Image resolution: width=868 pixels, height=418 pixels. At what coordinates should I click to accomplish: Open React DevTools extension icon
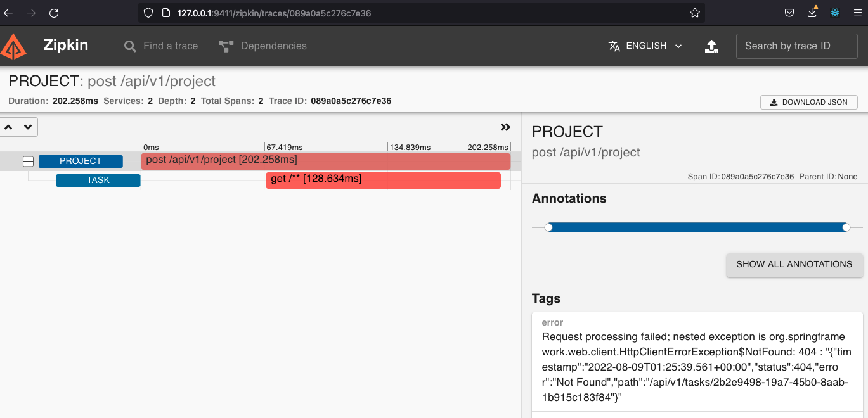835,13
